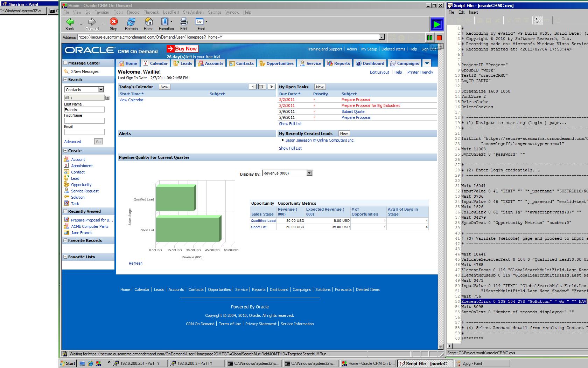Viewport: 588px width, 368px height.
Task: Click Go button in Search section
Action: pos(98,142)
